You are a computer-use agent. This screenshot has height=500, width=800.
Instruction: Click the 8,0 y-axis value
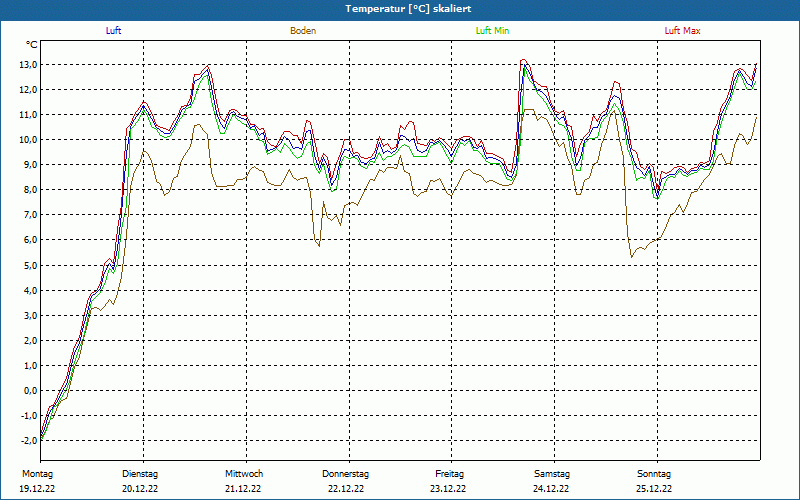tap(30, 190)
